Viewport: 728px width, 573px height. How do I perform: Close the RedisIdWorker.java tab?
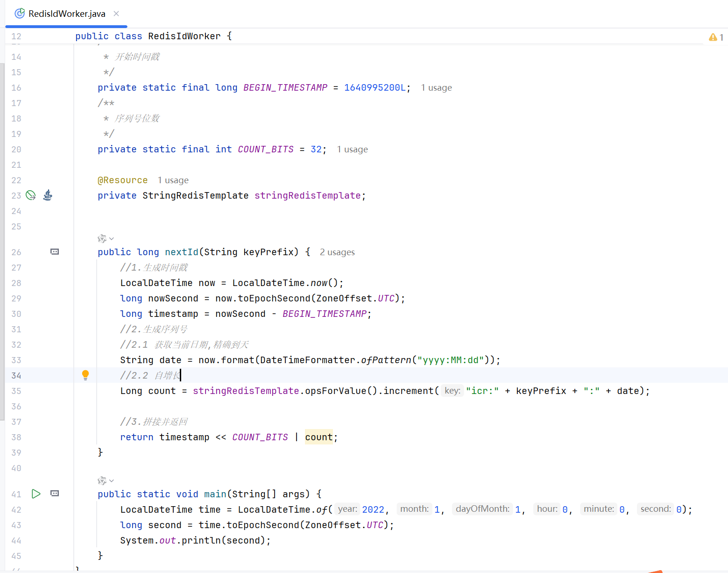click(116, 14)
